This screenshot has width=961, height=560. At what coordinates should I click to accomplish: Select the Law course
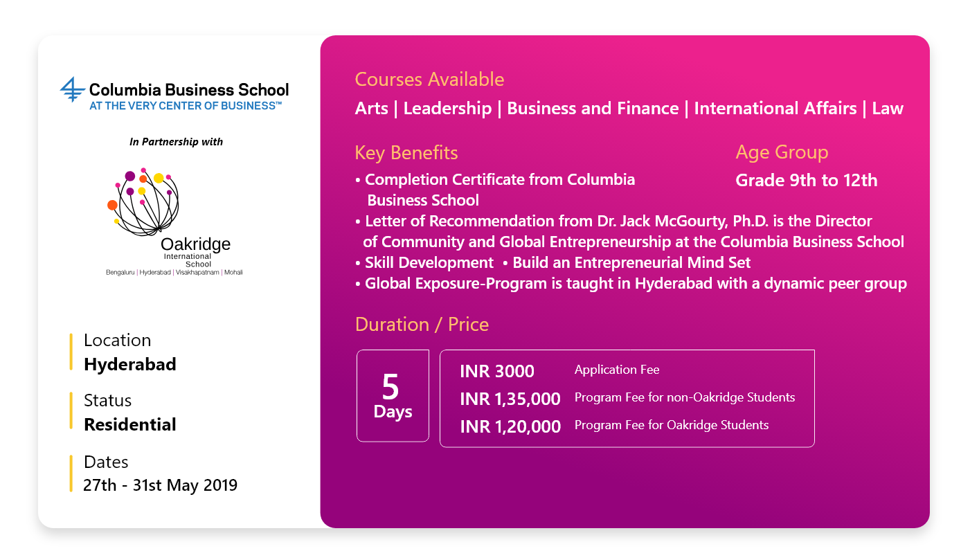tap(888, 109)
